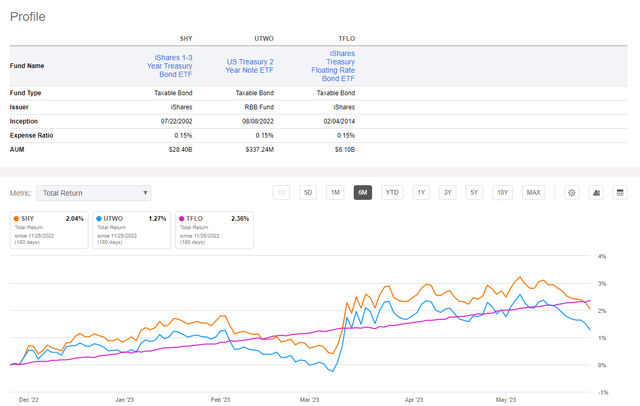Click the UTWO column header
The height and width of the screenshot is (406, 640).
coord(264,38)
